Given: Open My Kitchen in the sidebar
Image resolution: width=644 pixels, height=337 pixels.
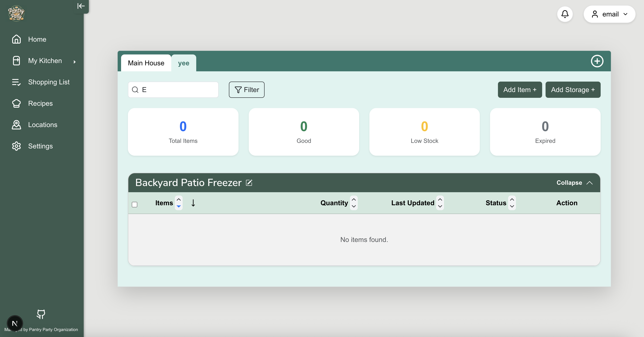Looking at the screenshot, I should 45,61.
